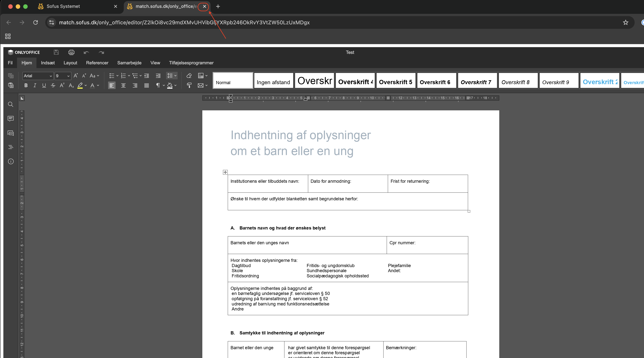
Task: Switch to the Sofus Systemet browser tab
Action: tap(63, 6)
